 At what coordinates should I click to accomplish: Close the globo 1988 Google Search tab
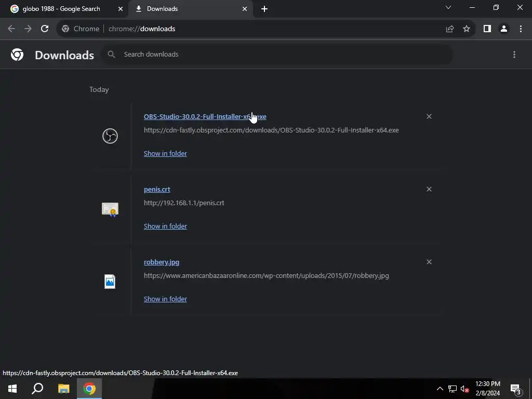coord(121,9)
